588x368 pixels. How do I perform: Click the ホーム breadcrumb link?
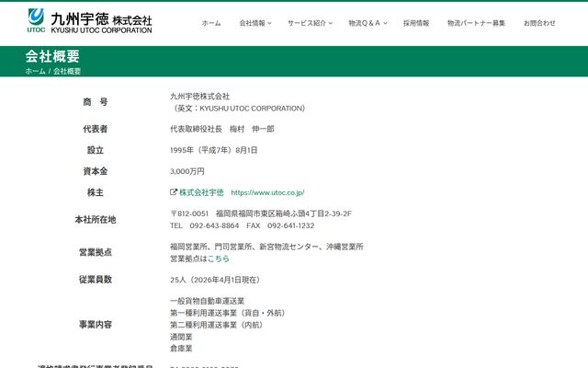(35, 71)
